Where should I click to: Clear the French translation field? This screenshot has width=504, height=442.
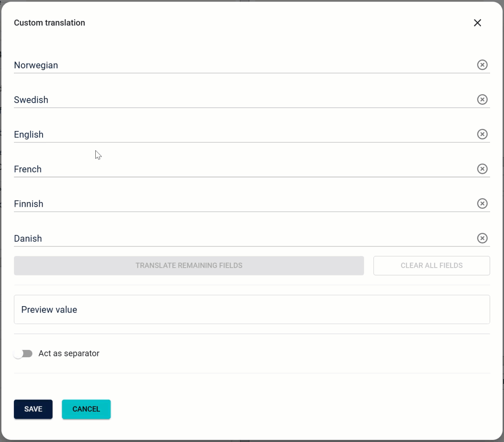tap(482, 169)
